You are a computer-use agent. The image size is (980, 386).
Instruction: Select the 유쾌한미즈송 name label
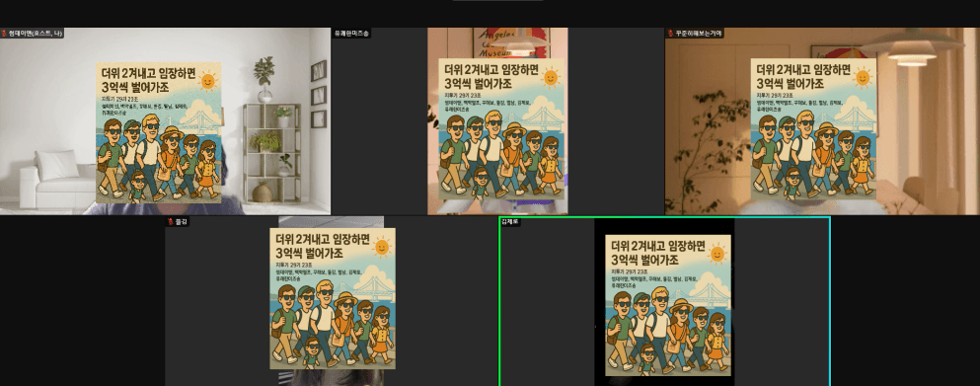pos(352,33)
